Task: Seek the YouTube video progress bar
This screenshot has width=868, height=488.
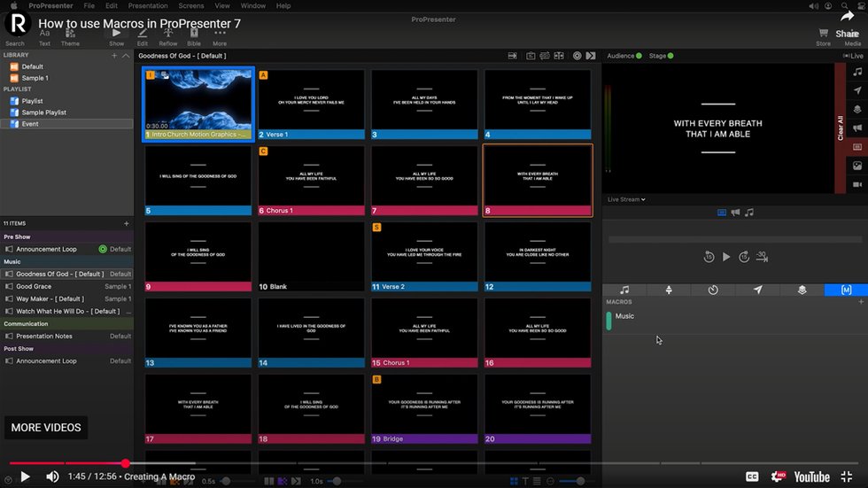Action: point(434,463)
